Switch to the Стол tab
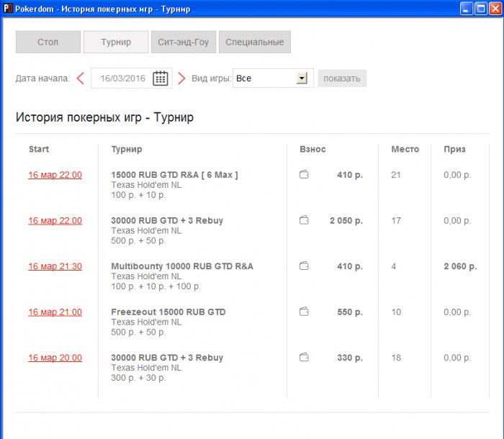Screen dimensions: 504x439 click(x=48, y=42)
